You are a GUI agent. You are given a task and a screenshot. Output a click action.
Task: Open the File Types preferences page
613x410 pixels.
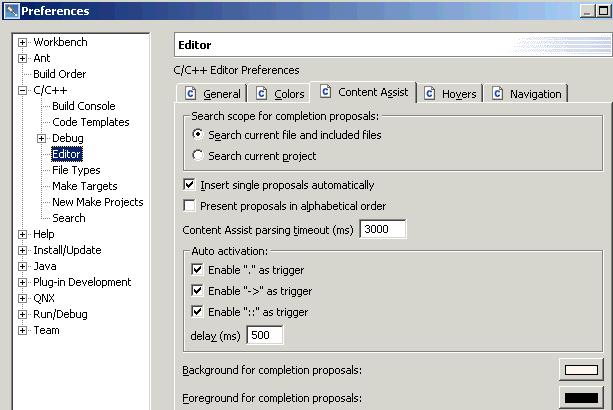pyautogui.click(x=76, y=170)
